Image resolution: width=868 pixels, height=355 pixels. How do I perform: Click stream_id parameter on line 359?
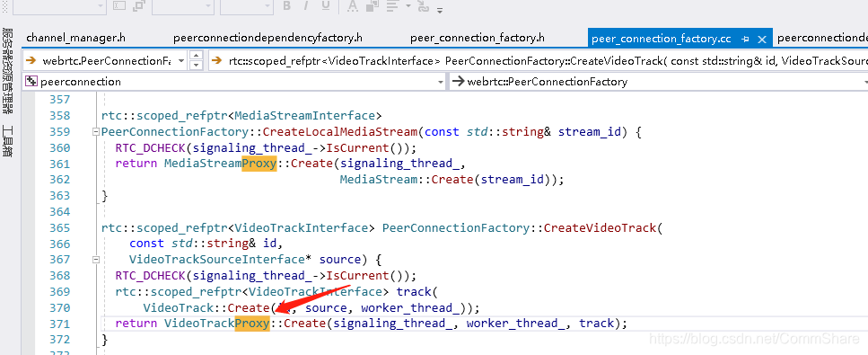point(590,132)
